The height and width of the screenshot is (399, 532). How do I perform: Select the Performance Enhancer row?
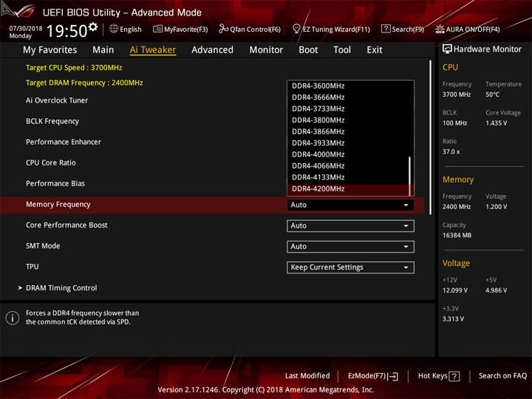click(64, 142)
